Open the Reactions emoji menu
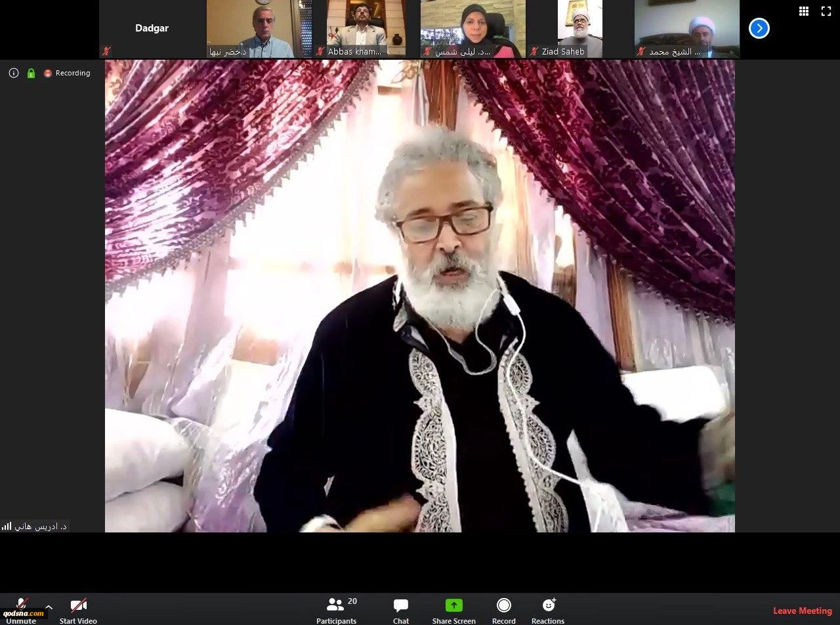 [x=548, y=610]
